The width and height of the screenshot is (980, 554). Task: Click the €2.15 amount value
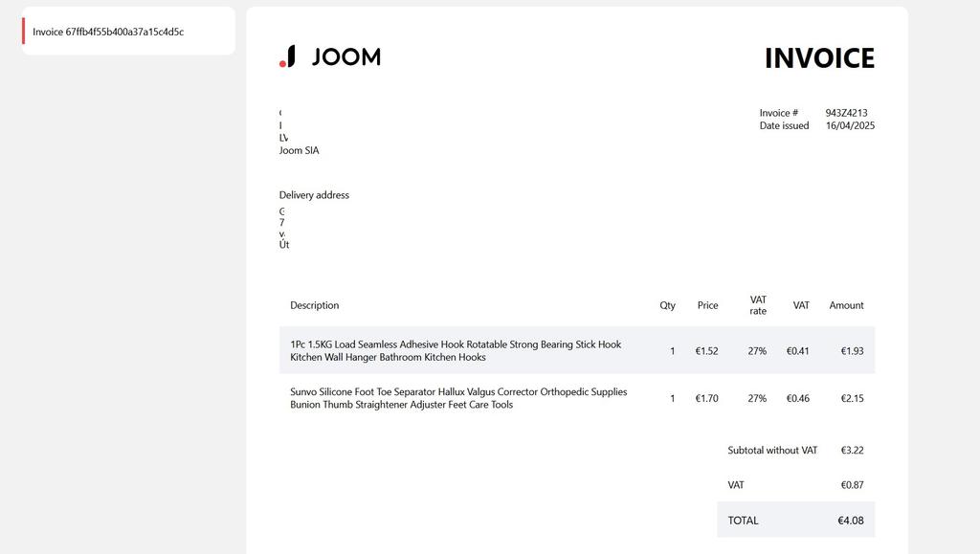click(852, 398)
